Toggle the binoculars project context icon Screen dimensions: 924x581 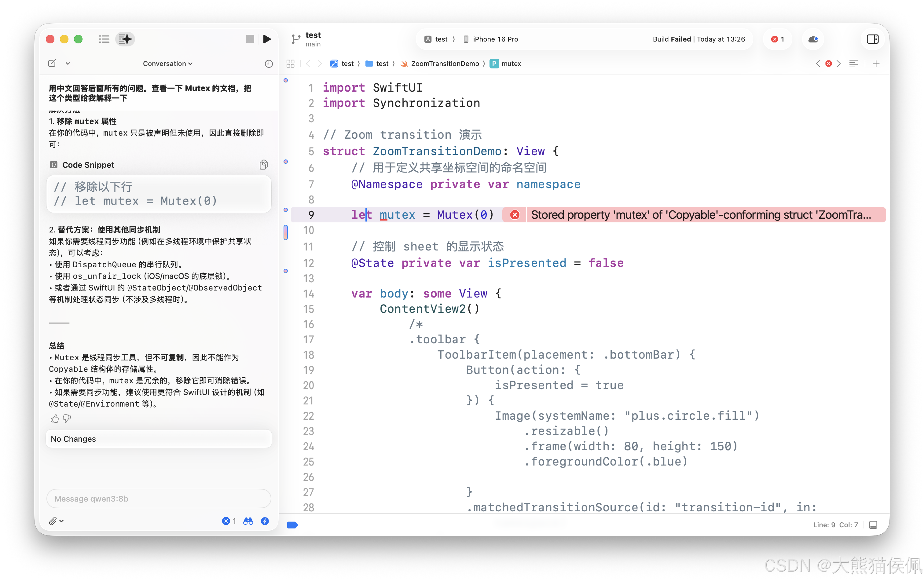[248, 521]
